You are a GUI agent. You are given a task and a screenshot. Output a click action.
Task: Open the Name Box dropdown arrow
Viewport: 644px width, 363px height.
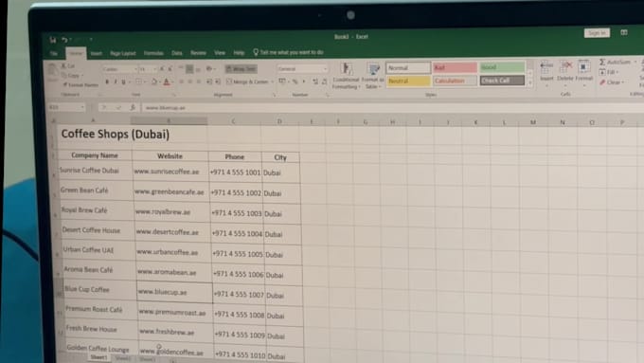(82, 107)
